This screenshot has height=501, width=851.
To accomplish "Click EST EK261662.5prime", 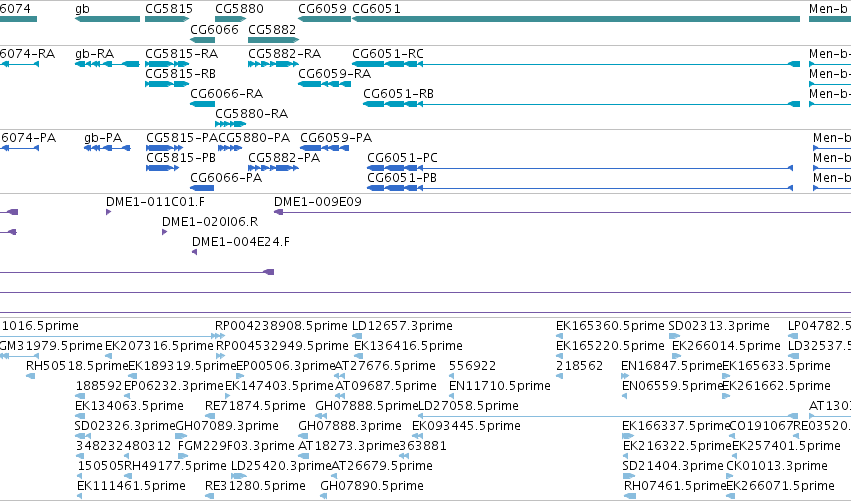I will [776, 386].
